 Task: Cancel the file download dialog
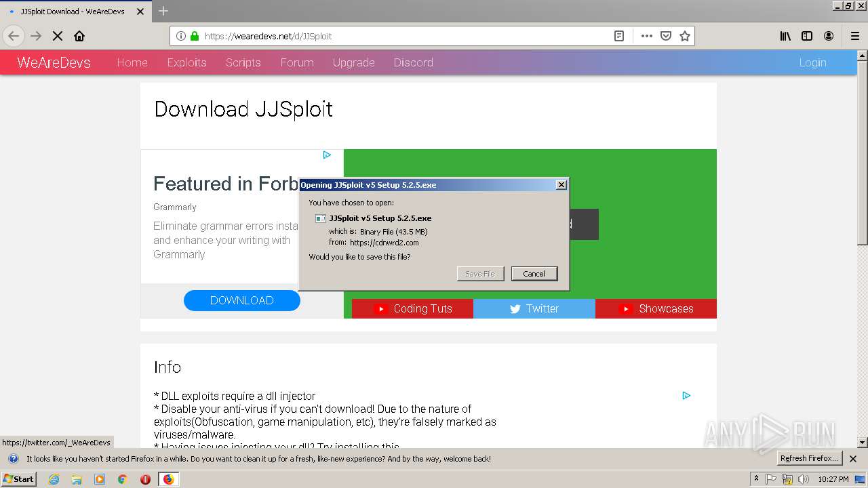click(534, 274)
